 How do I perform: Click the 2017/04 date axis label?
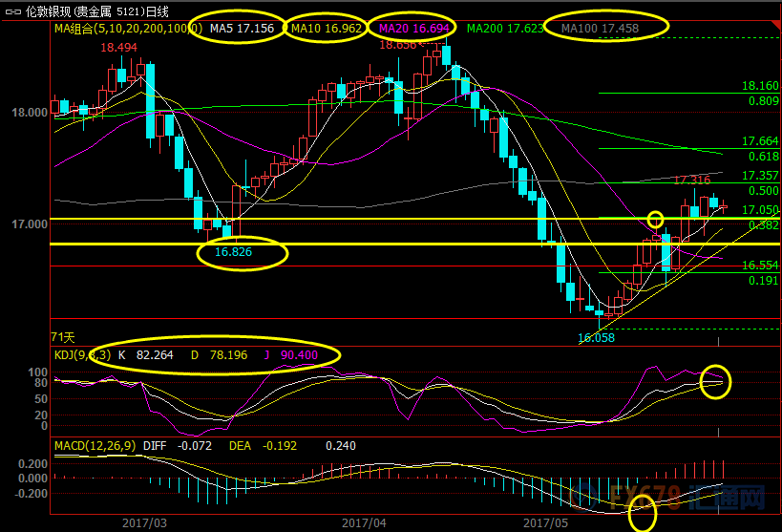tap(364, 523)
